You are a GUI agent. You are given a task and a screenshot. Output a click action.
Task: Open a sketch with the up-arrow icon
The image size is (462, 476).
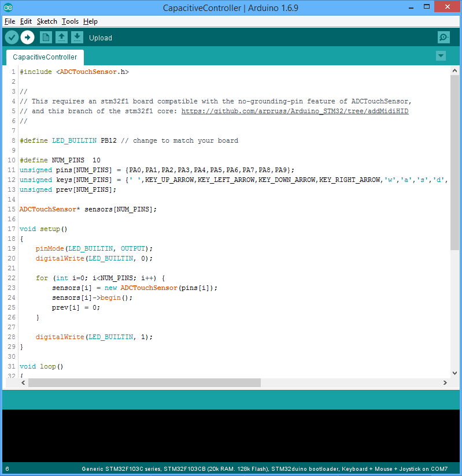[x=61, y=38]
